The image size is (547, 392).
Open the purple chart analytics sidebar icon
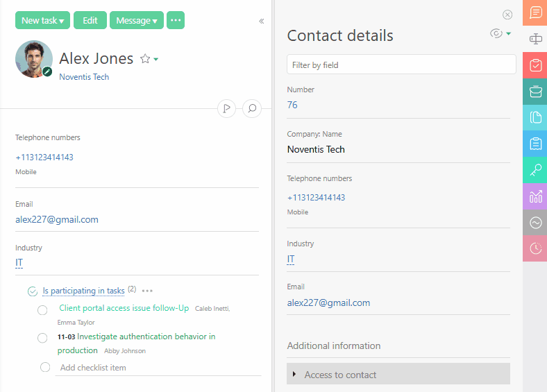click(535, 196)
